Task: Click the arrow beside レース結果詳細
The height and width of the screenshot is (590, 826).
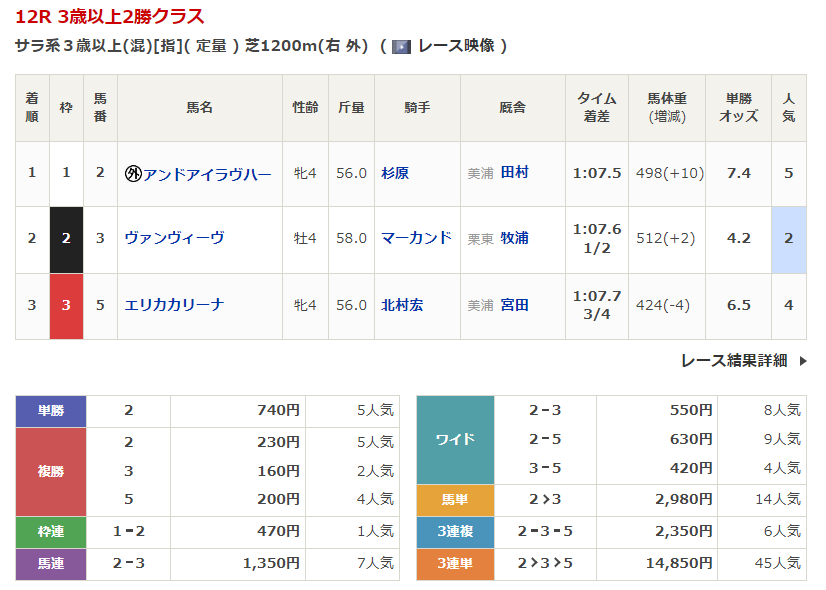Action: 803,361
